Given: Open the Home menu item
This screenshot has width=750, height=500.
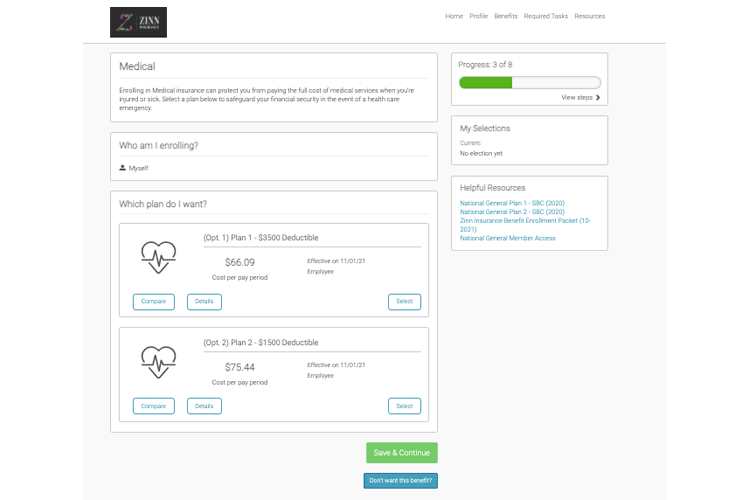Looking at the screenshot, I should (454, 16).
